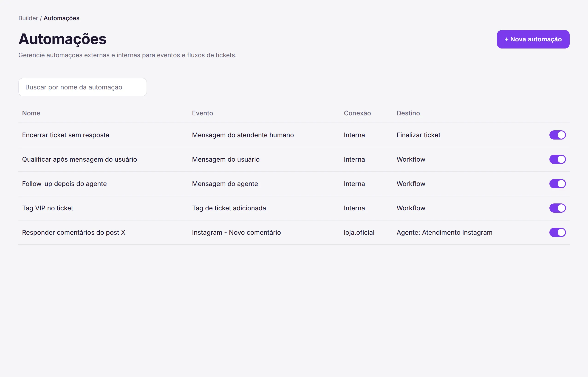Open the Builder breadcrumb link
This screenshot has height=377, width=588.
tap(28, 18)
